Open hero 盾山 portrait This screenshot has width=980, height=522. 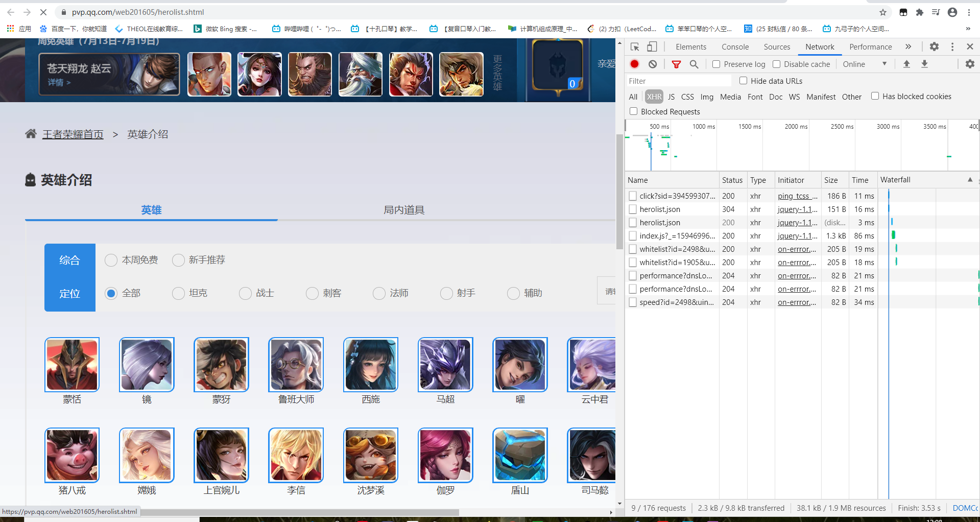pyautogui.click(x=520, y=455)
